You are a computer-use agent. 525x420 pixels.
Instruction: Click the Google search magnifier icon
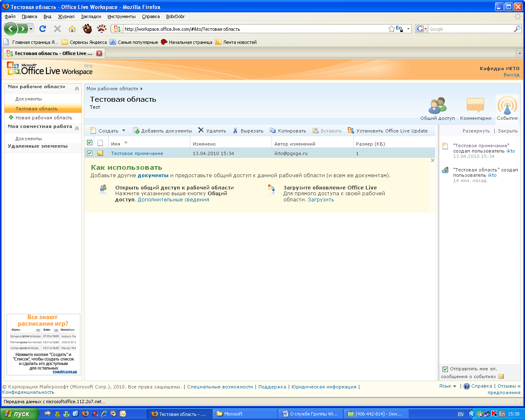pos(517,29)
